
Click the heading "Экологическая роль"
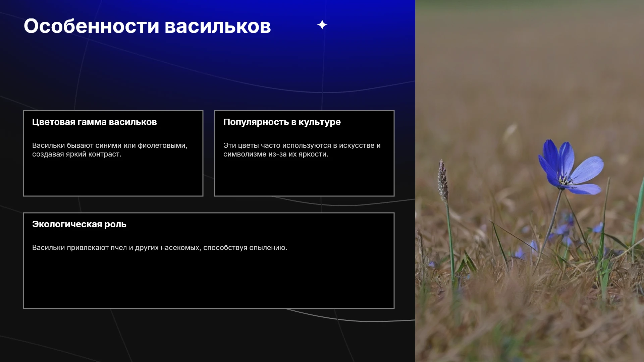(x=79, y=224)
